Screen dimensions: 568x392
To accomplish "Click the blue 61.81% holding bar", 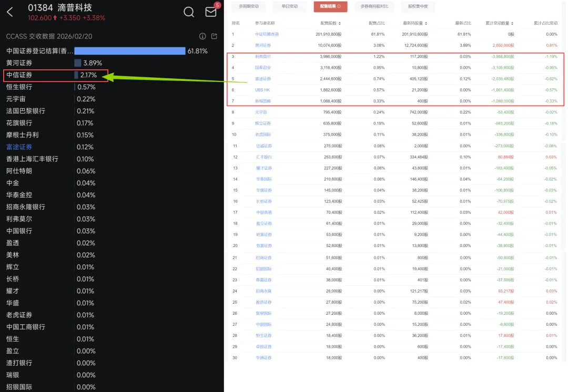I will (130, 51).
